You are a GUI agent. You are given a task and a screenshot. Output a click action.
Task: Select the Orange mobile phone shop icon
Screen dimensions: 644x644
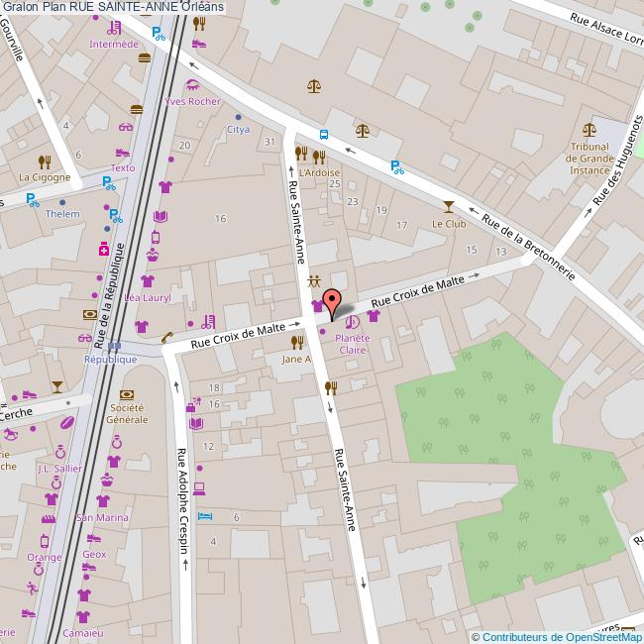44,541
